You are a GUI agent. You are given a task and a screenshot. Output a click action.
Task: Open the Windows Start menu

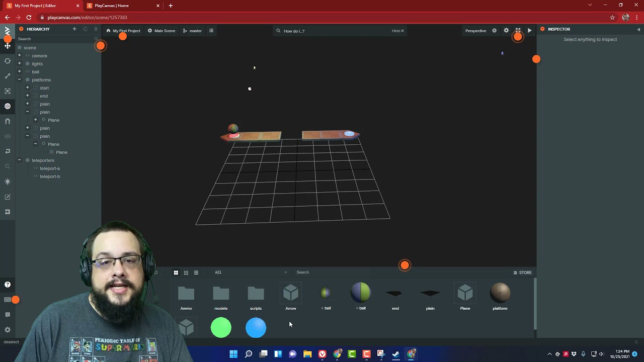tap(233, 354)
